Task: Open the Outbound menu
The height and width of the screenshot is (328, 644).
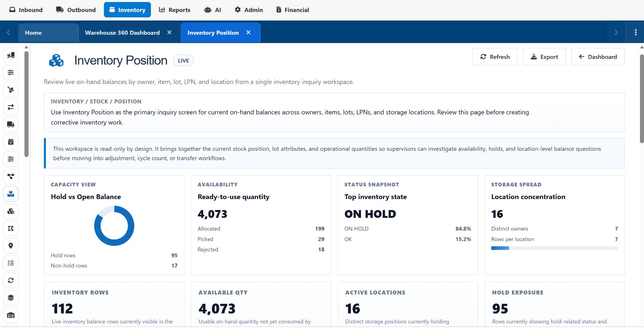Action: pyautogui.click(x=76, y=10)
